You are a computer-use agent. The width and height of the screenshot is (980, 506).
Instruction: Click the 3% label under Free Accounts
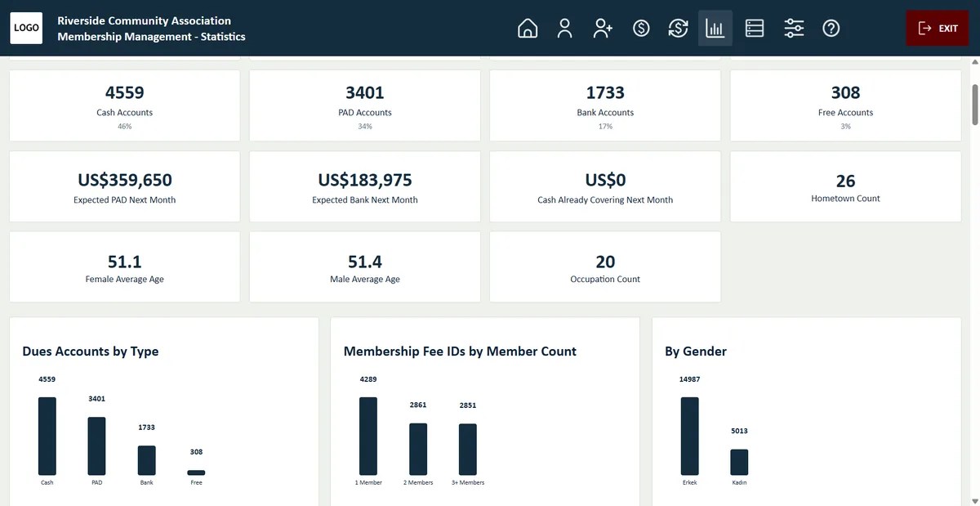tap(845, 127)
